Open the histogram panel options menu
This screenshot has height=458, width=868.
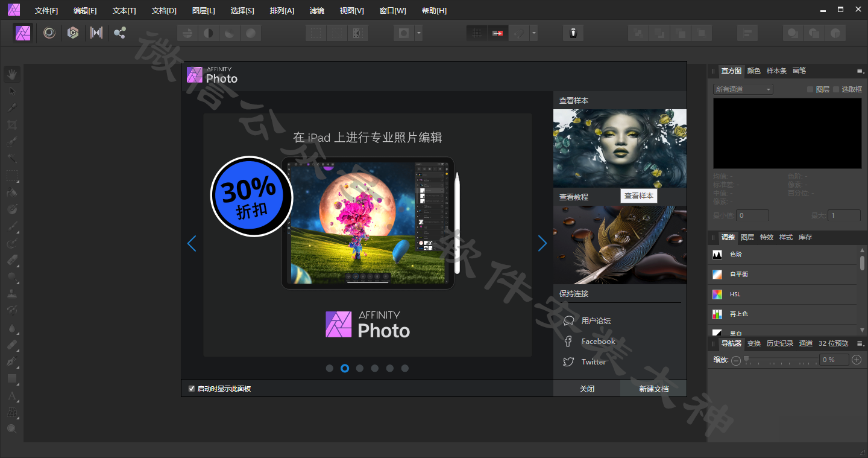860,71
